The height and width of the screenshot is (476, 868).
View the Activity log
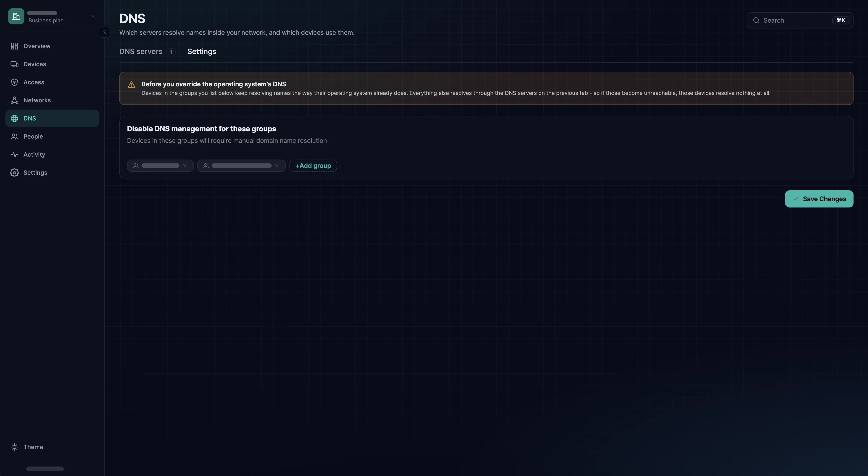pos(52,155)
